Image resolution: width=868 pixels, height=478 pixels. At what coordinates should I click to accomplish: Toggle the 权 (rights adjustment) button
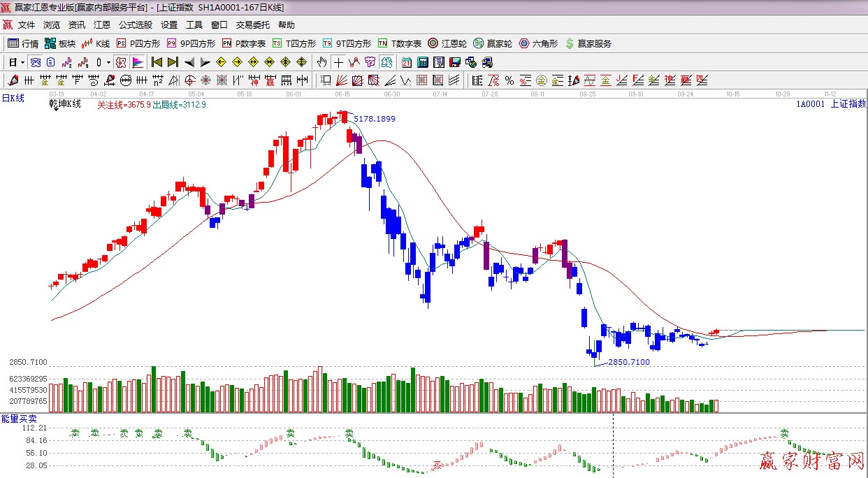click(120, 62)
